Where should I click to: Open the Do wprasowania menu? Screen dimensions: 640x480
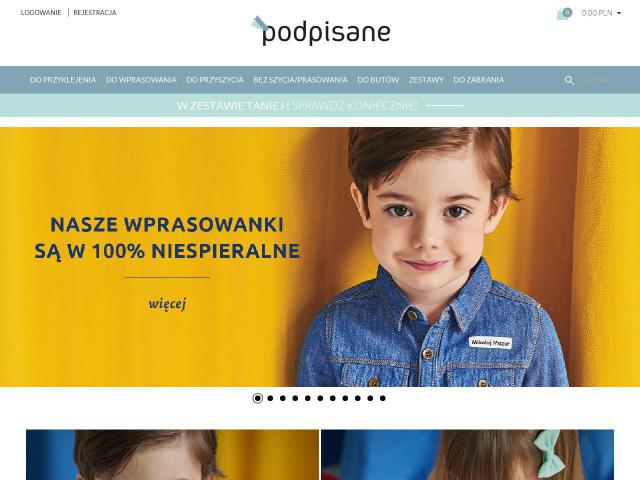pyautogui.click(x=141, y=80)
